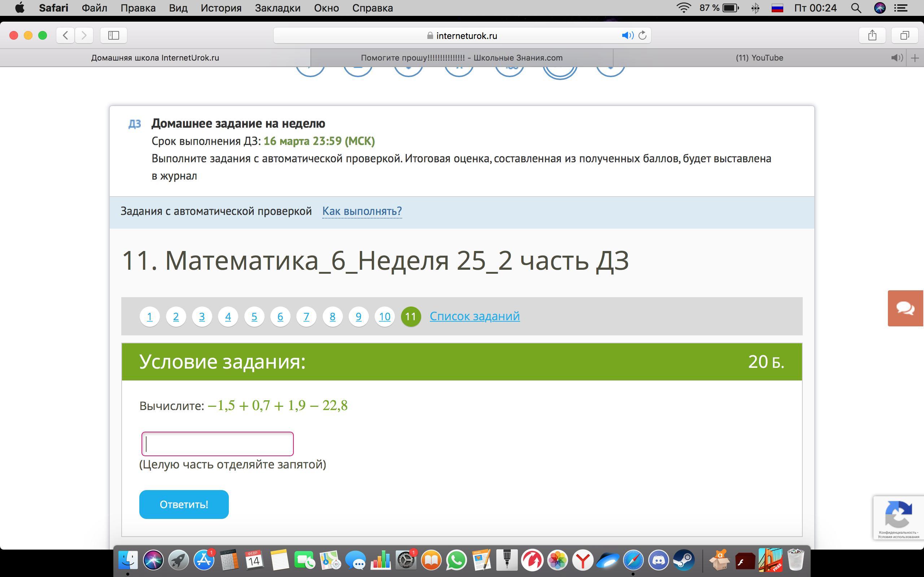924x577 pixels.
Task: Open the Список заданий link
Action: pos(475,316)
